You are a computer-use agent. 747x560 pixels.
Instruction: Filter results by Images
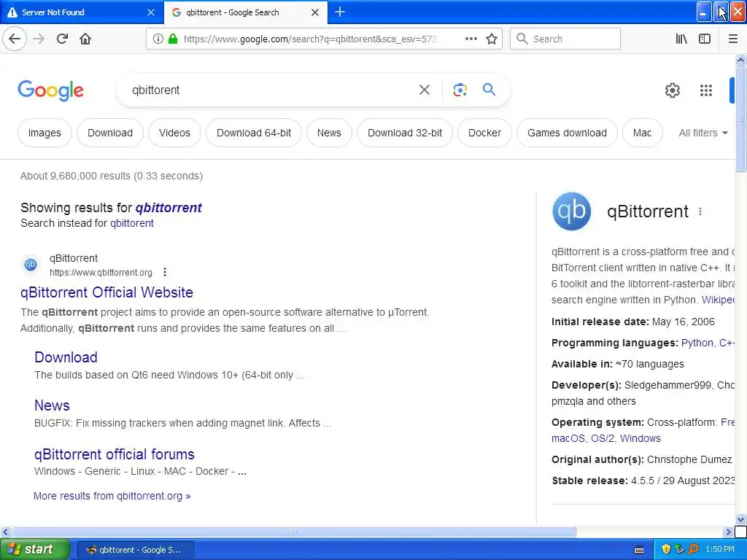pyautogui.click(x=44, y=133)
